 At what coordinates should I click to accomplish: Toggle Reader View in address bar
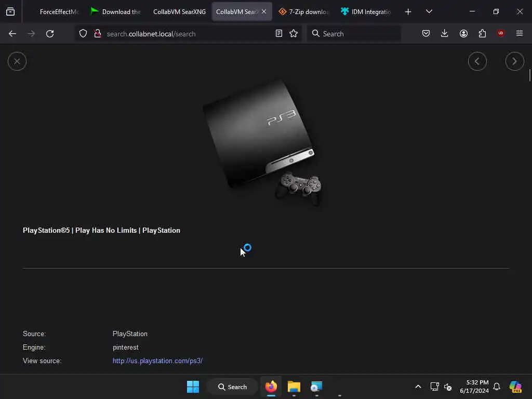pyautogui.click(x=278, y=34)
